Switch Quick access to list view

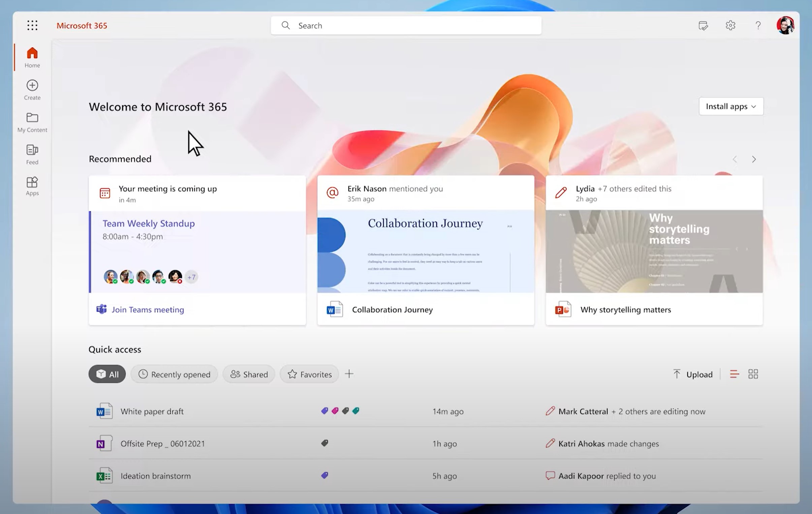point(734,374)
